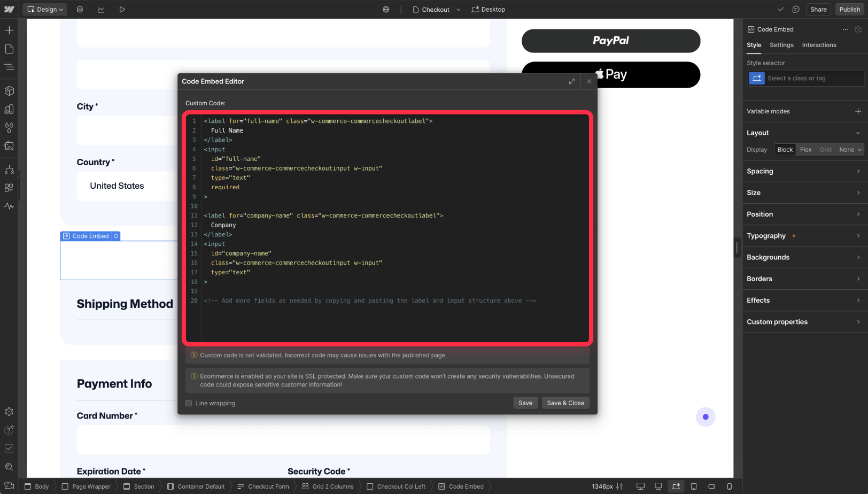The height and width of the screenshot is (494, 868).
Task: Open the Apps grid icon
Action: click(9, 188)
